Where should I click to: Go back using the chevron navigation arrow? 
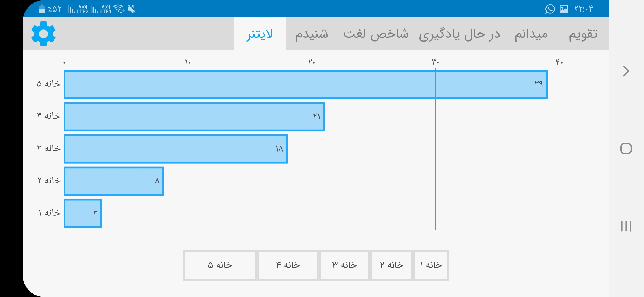626,71
